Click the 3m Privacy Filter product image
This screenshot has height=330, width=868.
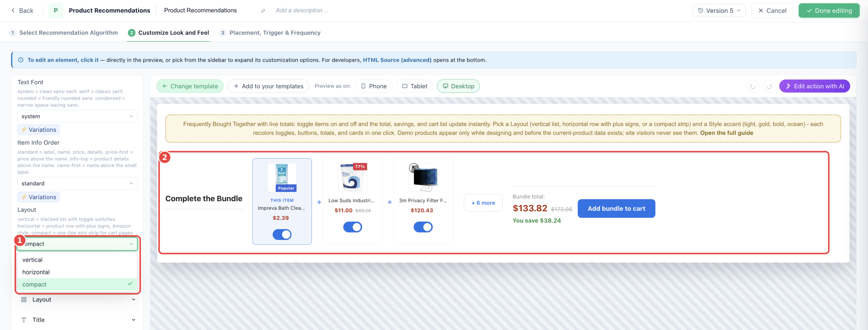click(x=423, y=178)
